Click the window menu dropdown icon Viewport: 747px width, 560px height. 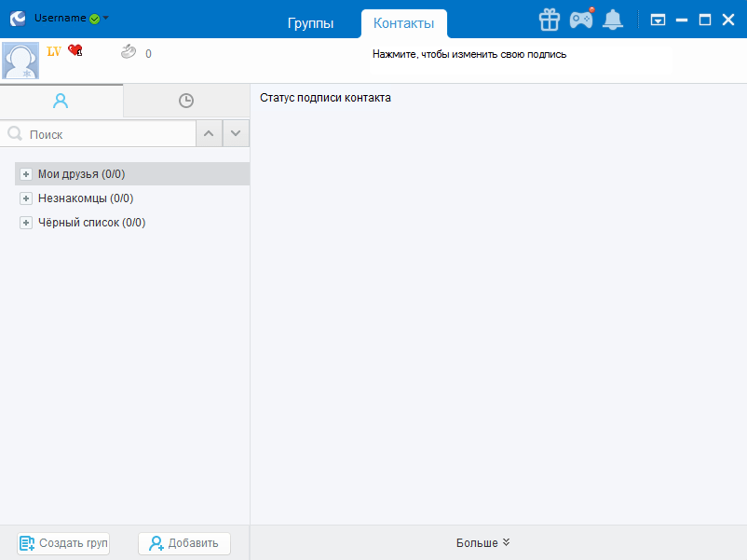pyautogui.click(x=658, y=20)
